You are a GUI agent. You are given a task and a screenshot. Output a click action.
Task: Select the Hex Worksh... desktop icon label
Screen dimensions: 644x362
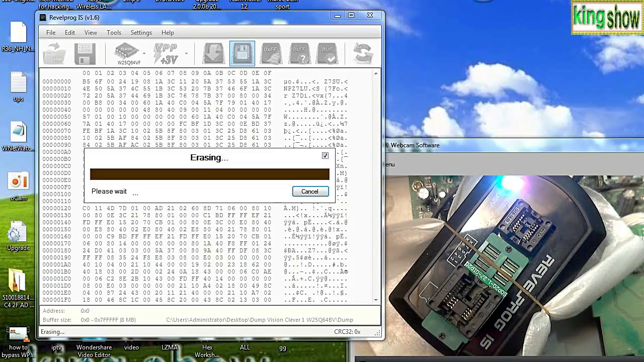click(207, 351)
